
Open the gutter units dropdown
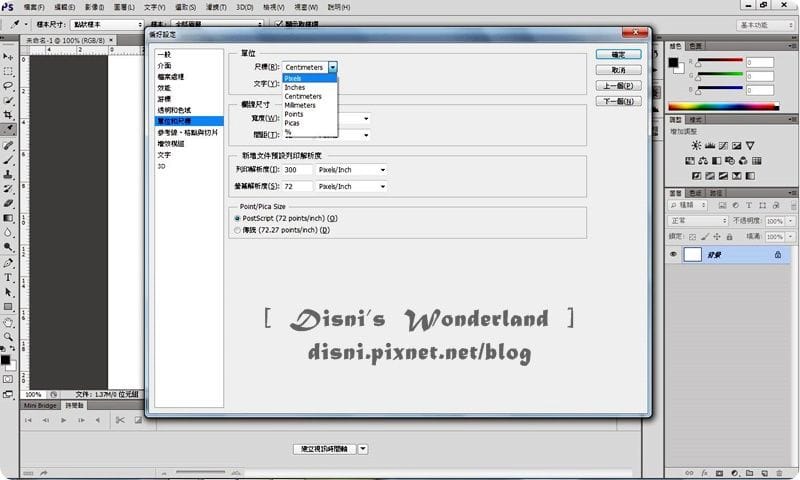point(366,135)
